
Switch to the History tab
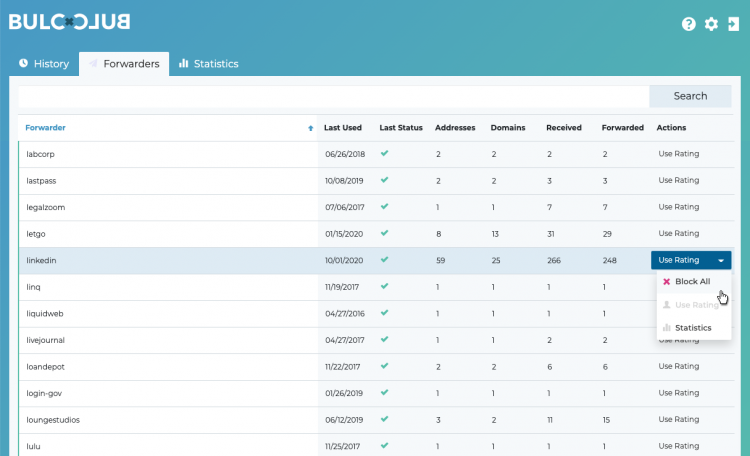tap(44, 64)
